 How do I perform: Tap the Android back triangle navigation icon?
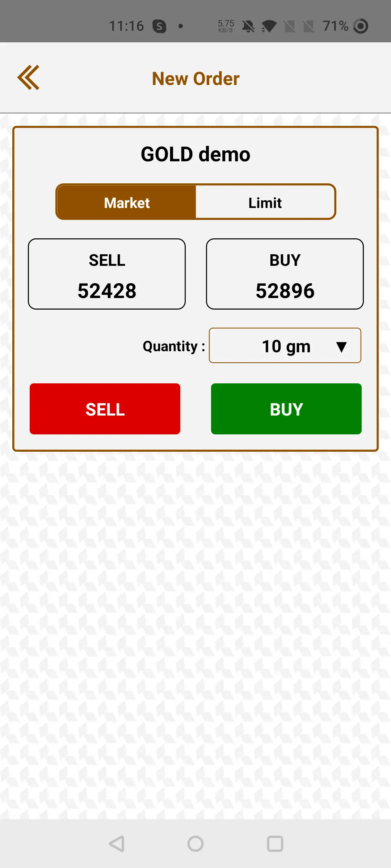(x=117, y=844)
